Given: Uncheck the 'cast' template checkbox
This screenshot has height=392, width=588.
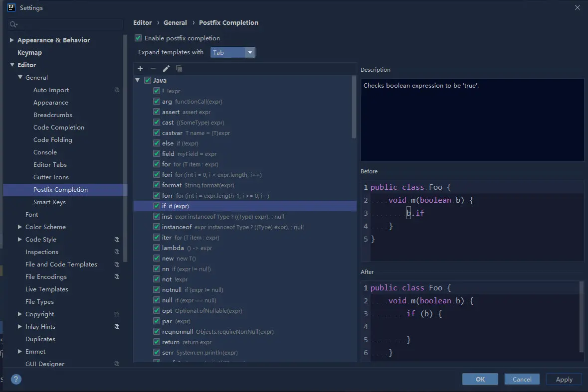Looking at the screenshot, I should click(157, 122).
